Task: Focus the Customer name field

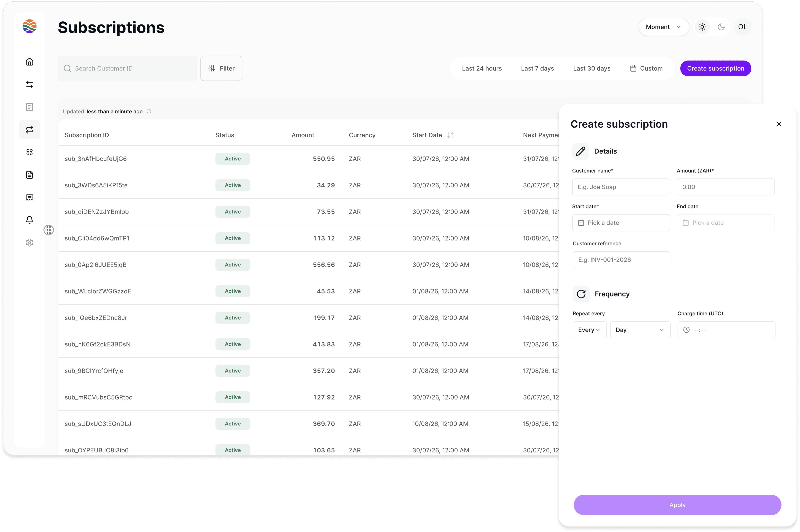Action: pos(621,187)
